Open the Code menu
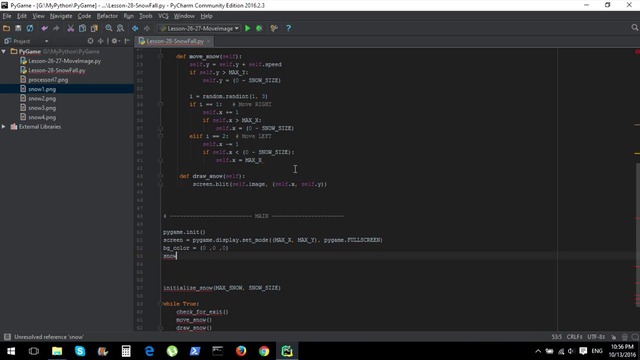This screenshot has height=360, width=640. (84, 16)
